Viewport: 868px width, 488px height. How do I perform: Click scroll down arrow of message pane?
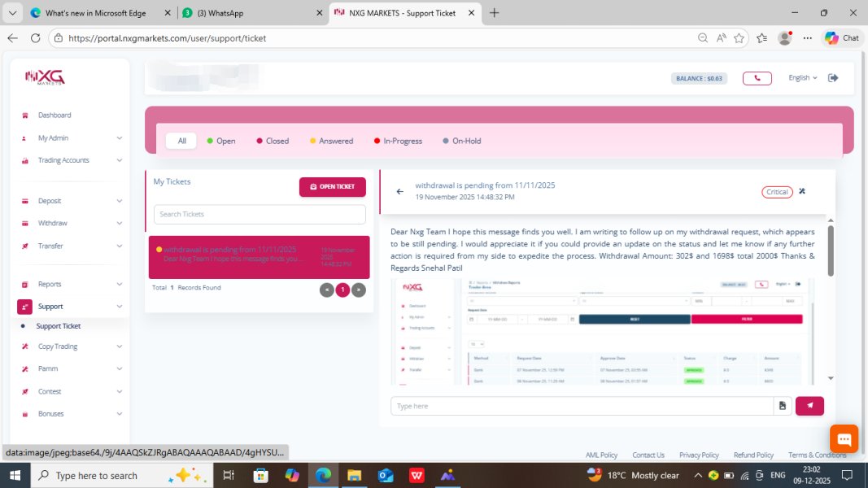pos(831,378)
